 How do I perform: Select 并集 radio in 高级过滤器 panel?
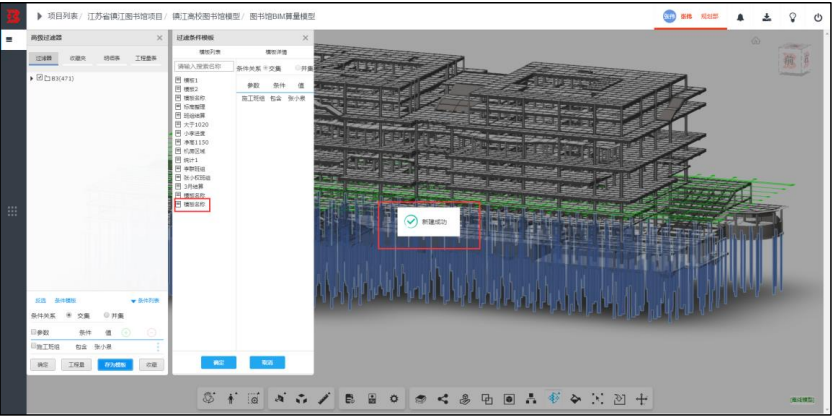[x=106, y=315]
